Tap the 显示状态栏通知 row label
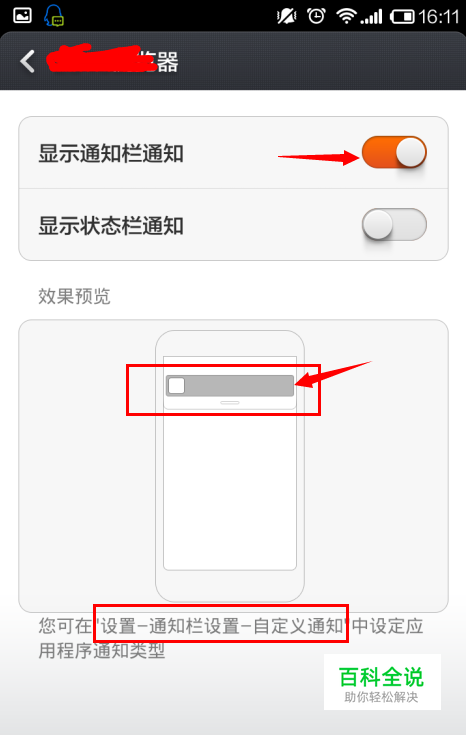The height and width of the screenshot is (735, 466). pyautogui.click(x=111, y=225)
